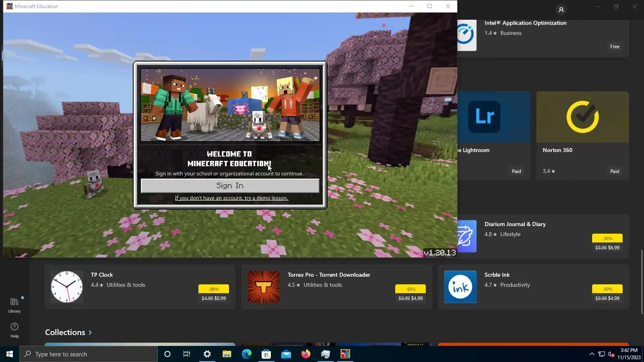The width and height of the screenshot is (644, 362).
Task: Open Library in the Store sidebar
Action: (x=14, y=305)
